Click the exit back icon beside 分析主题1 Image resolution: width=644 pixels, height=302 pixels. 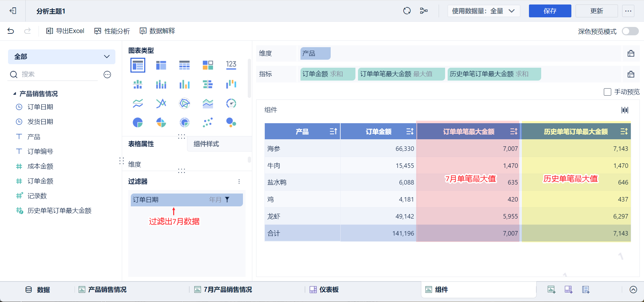(13, 11)
